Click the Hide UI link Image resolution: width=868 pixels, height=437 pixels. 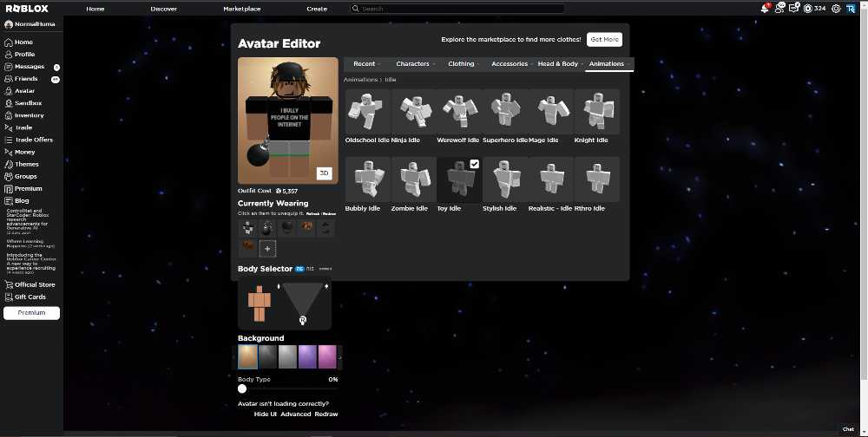point(265,414)
